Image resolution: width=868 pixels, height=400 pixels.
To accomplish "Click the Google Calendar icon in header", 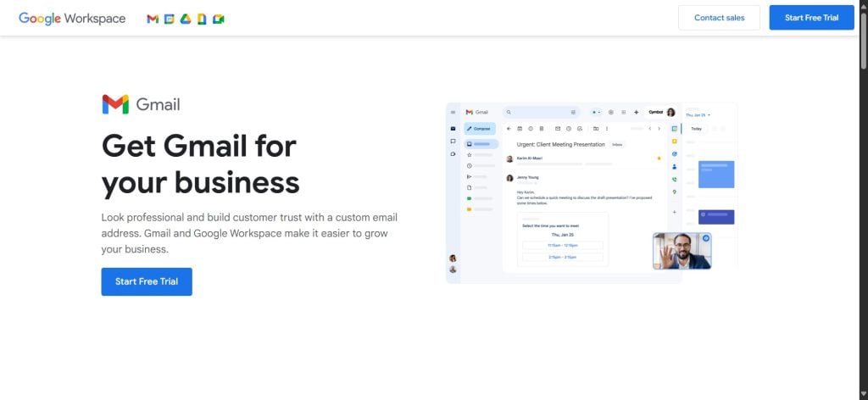I will [x=170, y=19].
